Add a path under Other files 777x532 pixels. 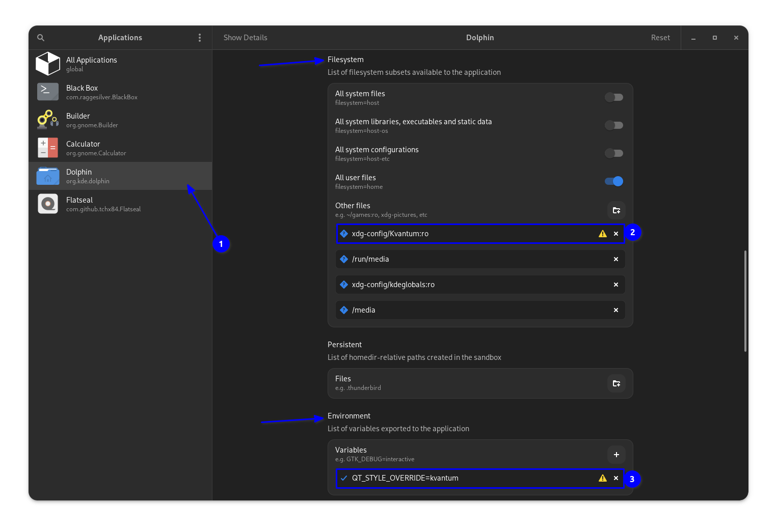617,210
